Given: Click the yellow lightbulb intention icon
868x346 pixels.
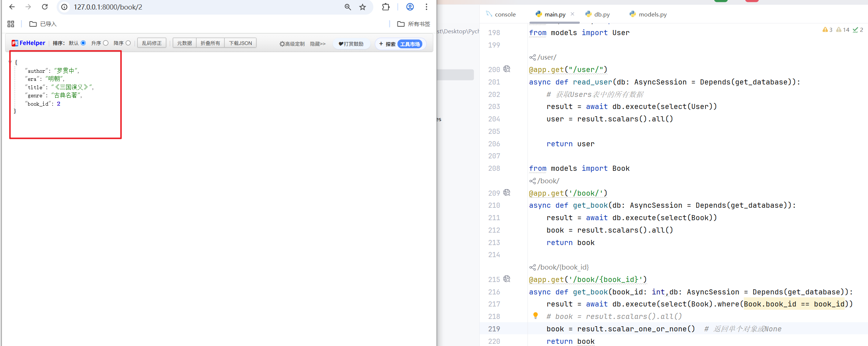Looking at the screenshot, I should pos(535,315).
